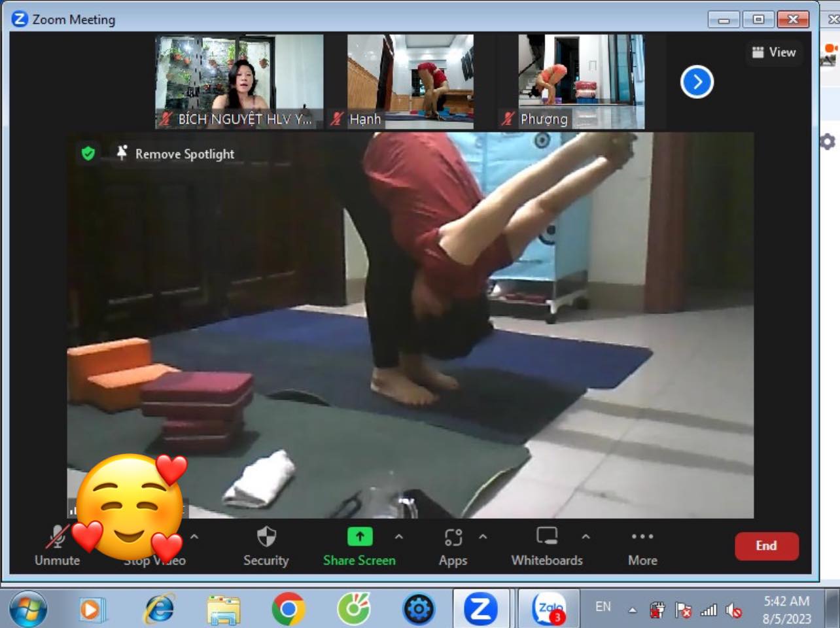Open the Apps icon
The height and width of the screenshot is (628, 840).
[453, 538]
